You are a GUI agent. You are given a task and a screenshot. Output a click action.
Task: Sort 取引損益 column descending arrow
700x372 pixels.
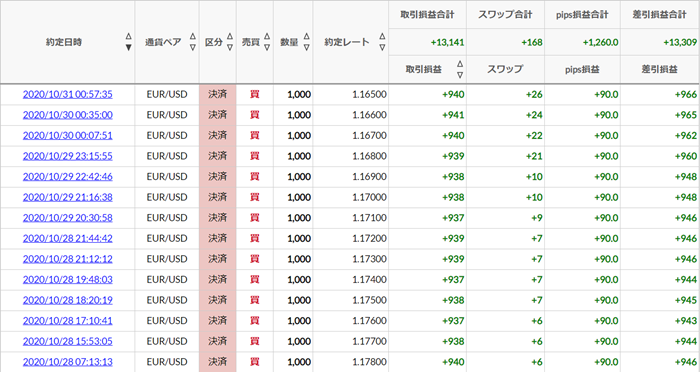pyautogui.click(x=460, y=75)
